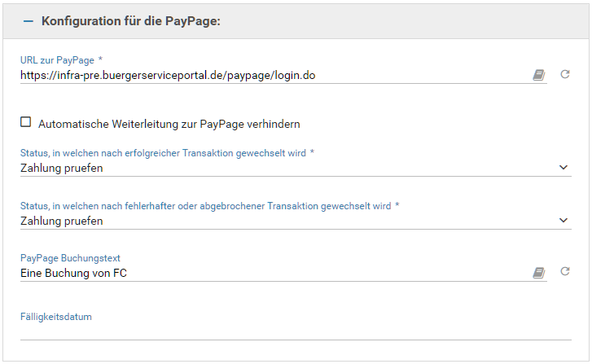592x364 pixels.
Task: Click the PayPage Buchungstext label
Action: click(x=70, y=258)
